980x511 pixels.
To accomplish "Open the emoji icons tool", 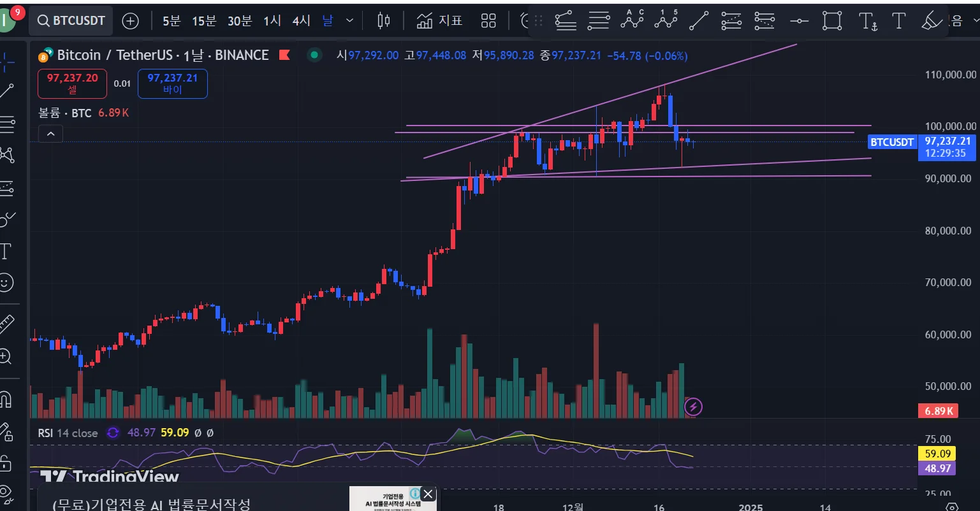I will [6, 282].
